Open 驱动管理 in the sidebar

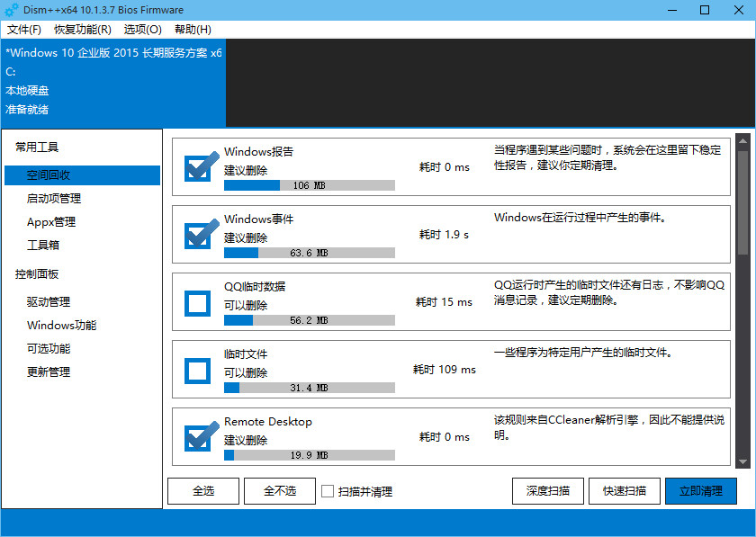coord(49,302)
